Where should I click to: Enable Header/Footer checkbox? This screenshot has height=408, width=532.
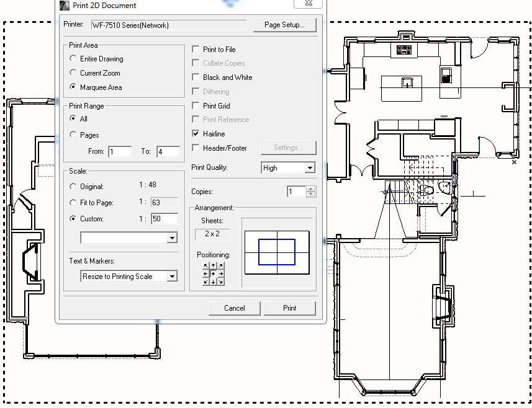click(196, 148)
